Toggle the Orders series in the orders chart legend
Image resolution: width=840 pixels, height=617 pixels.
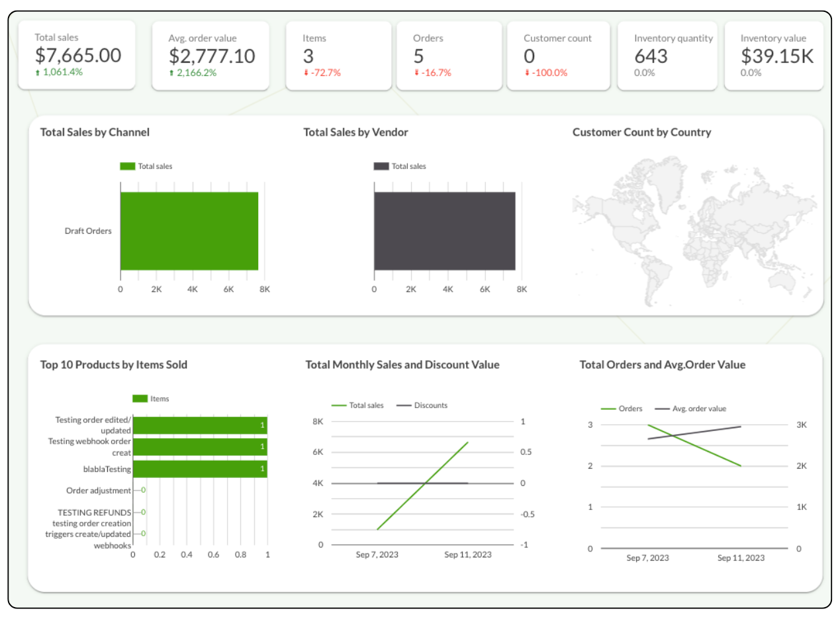[622, 408]
